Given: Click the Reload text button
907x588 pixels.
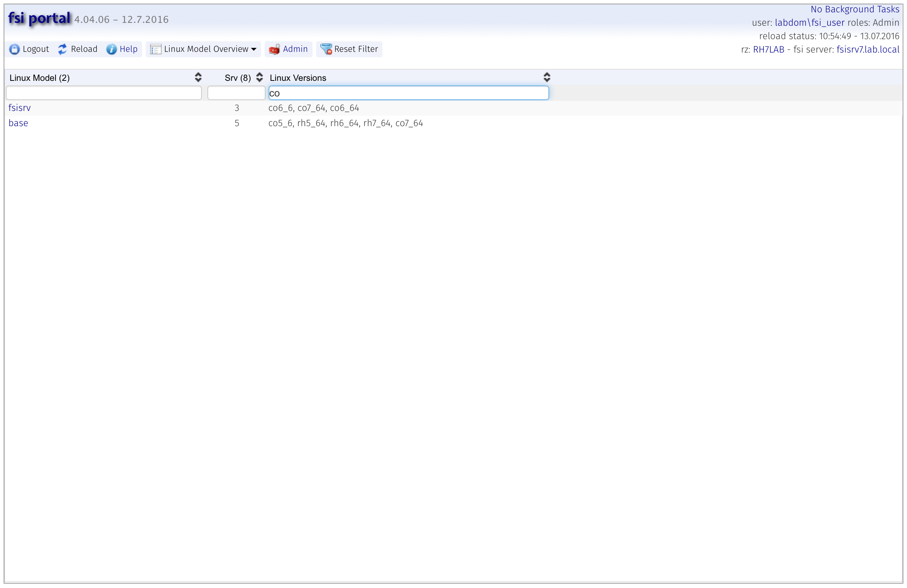Looking at the screenshot, I should pyautogui.click(x=84, y=49).
